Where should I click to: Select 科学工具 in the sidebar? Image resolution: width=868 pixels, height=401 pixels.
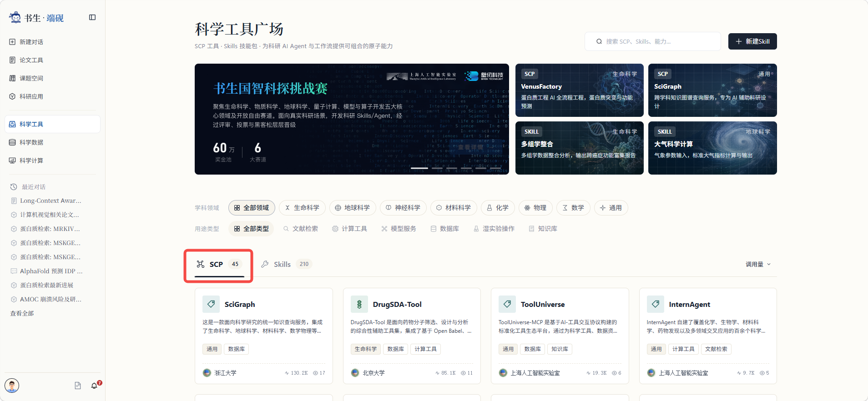coord(52,124)
